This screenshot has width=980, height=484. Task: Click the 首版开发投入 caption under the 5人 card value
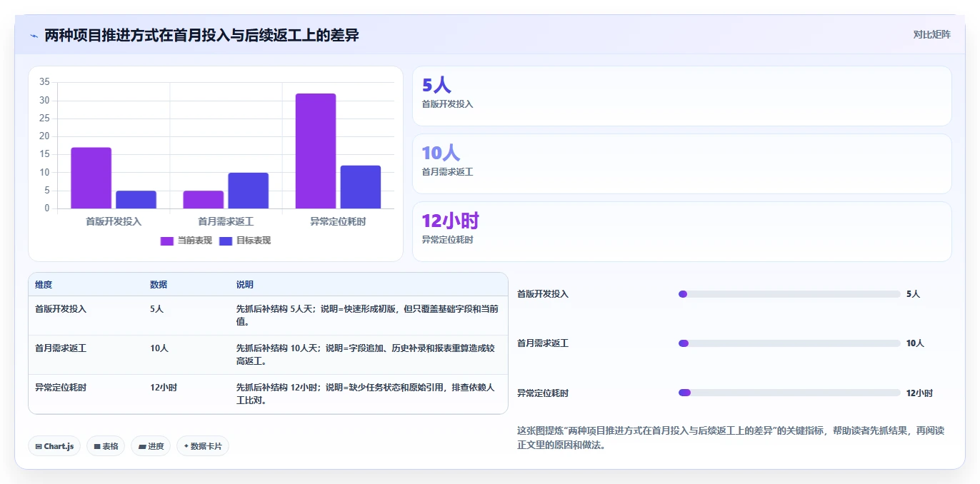click(x=447, y=104)
